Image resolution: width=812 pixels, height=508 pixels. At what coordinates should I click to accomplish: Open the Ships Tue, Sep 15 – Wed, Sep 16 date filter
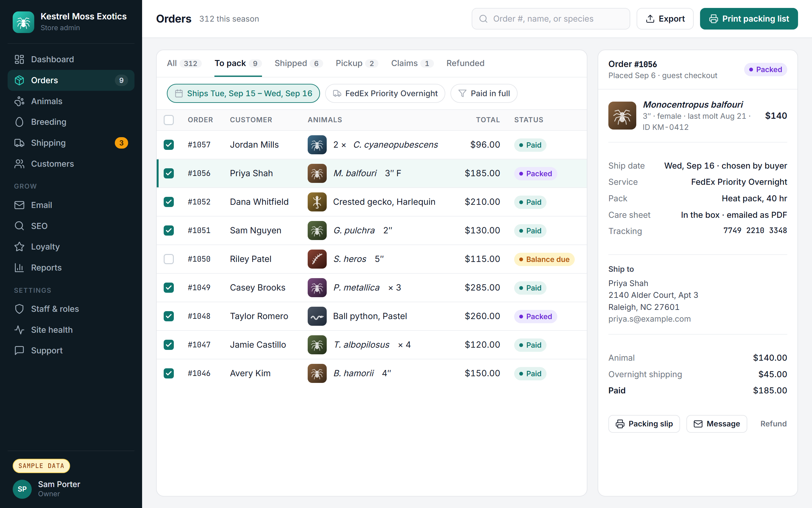243,93
